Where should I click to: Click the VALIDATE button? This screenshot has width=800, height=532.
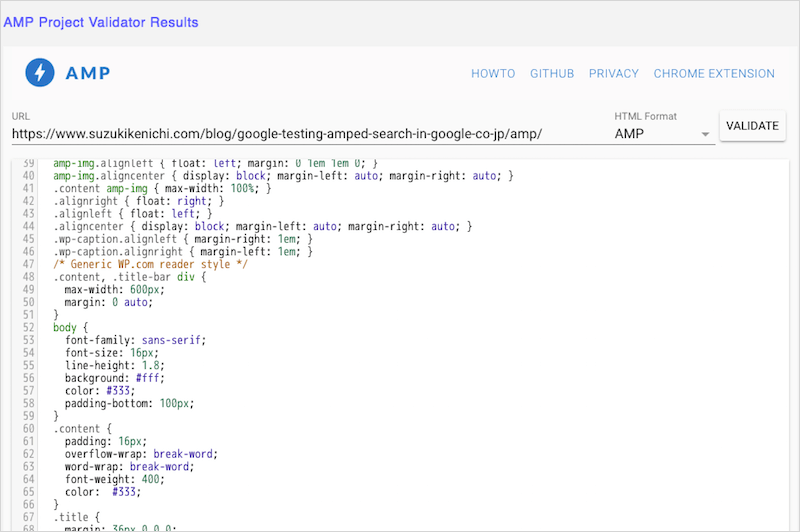tap(753, 125)
